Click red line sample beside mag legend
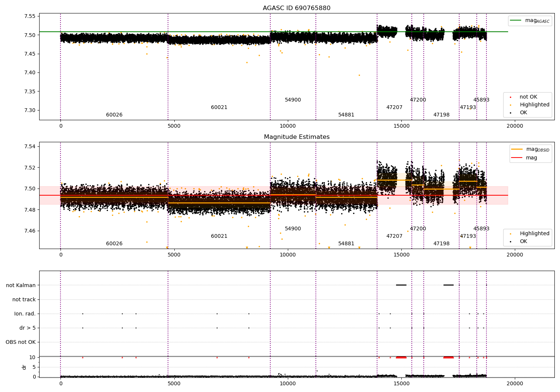 click(x=517, y=158)
